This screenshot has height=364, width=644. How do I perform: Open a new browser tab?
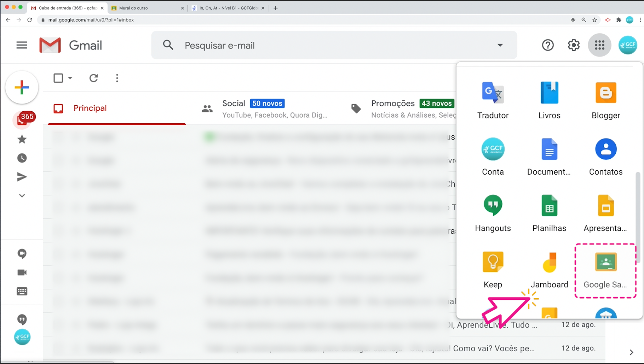point(276,8)
